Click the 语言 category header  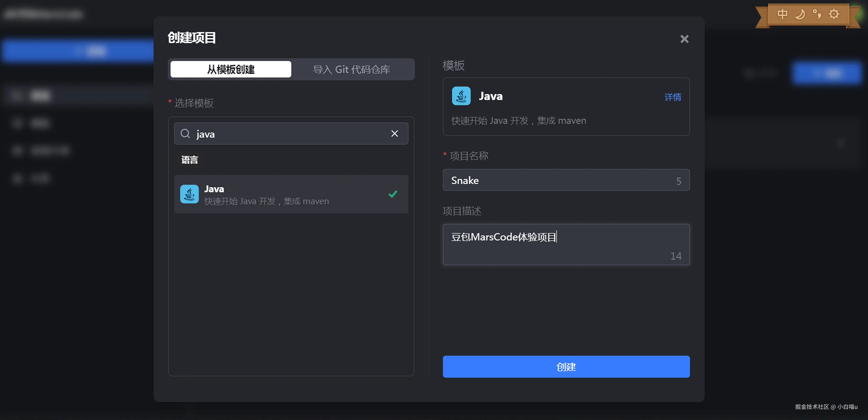(190, 160)
